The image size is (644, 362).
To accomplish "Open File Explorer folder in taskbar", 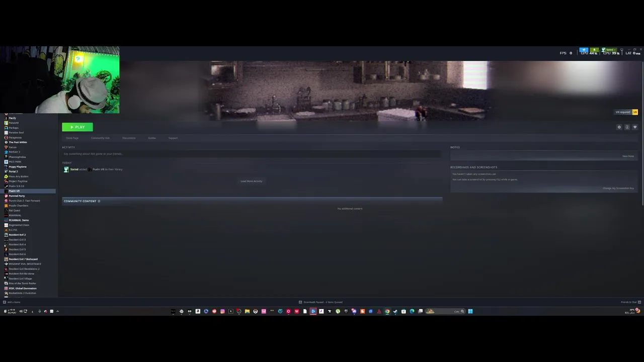I will pos(247,311).
